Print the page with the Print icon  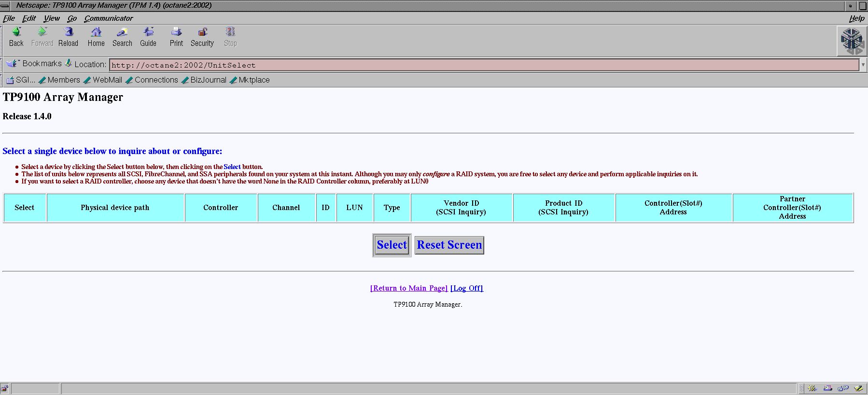[176, 32]
